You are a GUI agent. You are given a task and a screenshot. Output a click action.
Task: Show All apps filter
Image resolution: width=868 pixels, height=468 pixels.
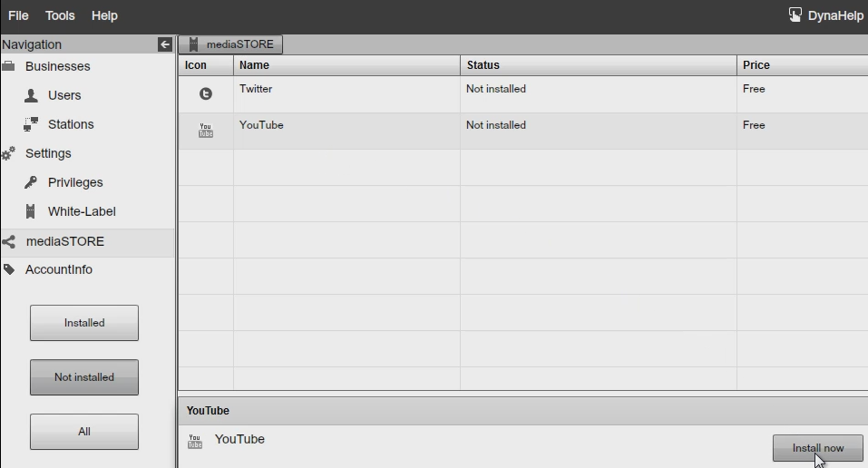pos(84,432)
